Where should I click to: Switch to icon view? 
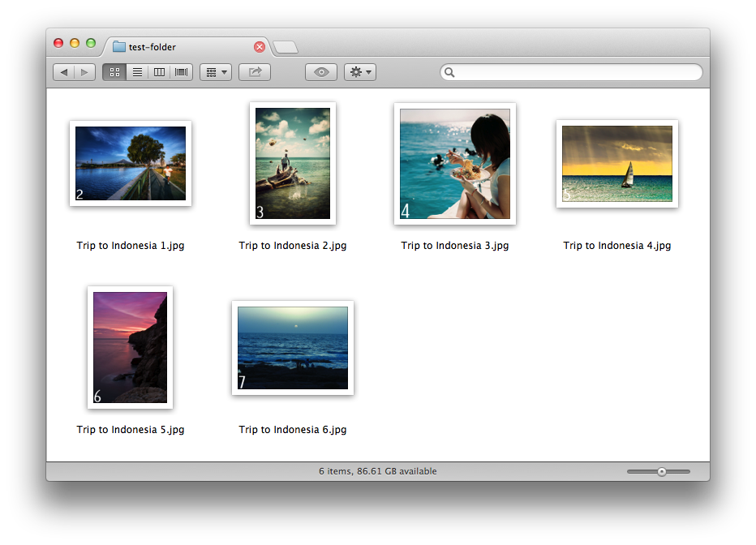tap(114, 72)
